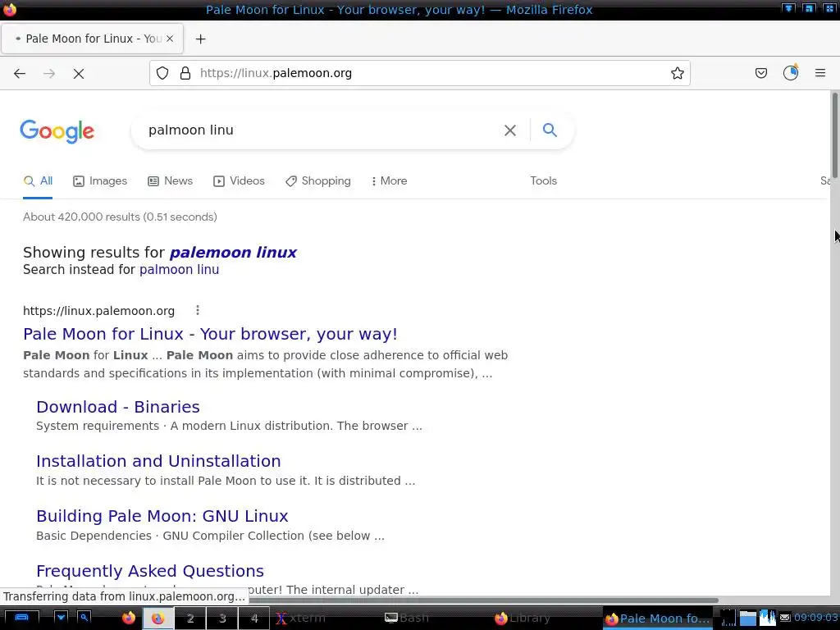This screenshot has height=630, width=840.
Task: Click the https://linux.palemoon.org result URL text
Action: pyautogui.click(x=98, y=311)
